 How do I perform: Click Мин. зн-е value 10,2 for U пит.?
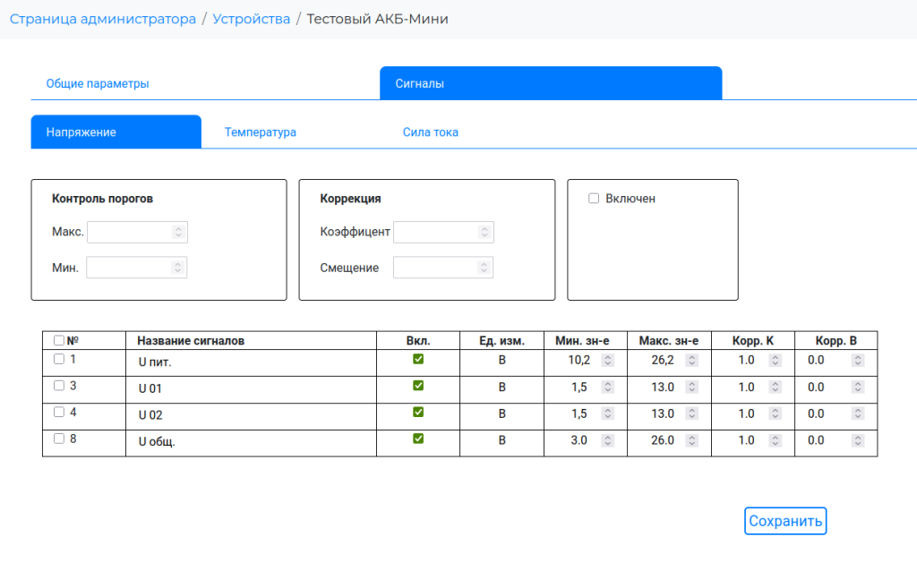coord(579,360)
